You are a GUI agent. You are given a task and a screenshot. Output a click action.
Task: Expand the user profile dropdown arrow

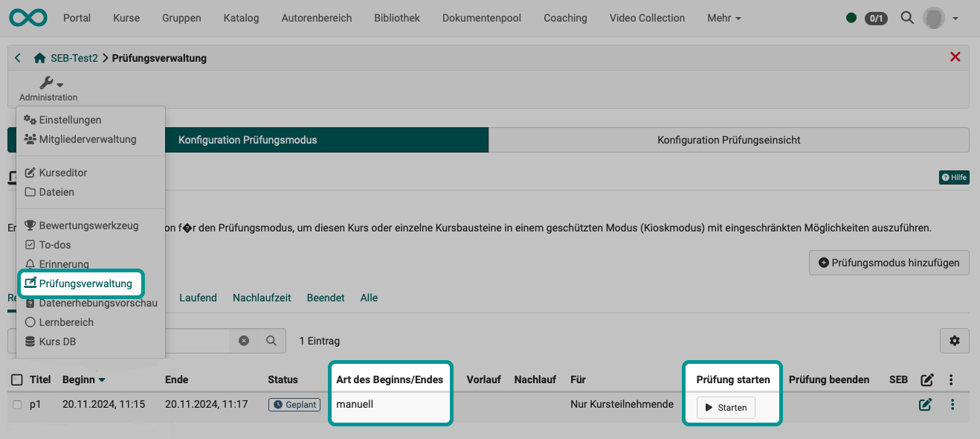[955, 17]
